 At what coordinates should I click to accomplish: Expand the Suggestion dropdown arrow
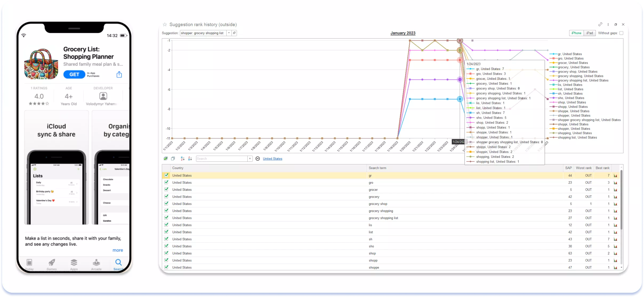[x=229, y=33]
